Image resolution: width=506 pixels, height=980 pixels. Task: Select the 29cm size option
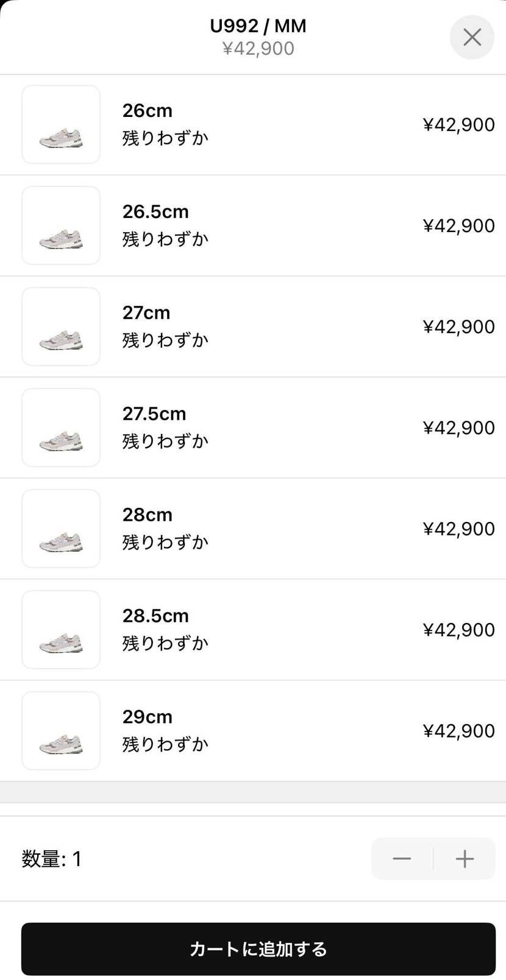[x=148, y=717]
